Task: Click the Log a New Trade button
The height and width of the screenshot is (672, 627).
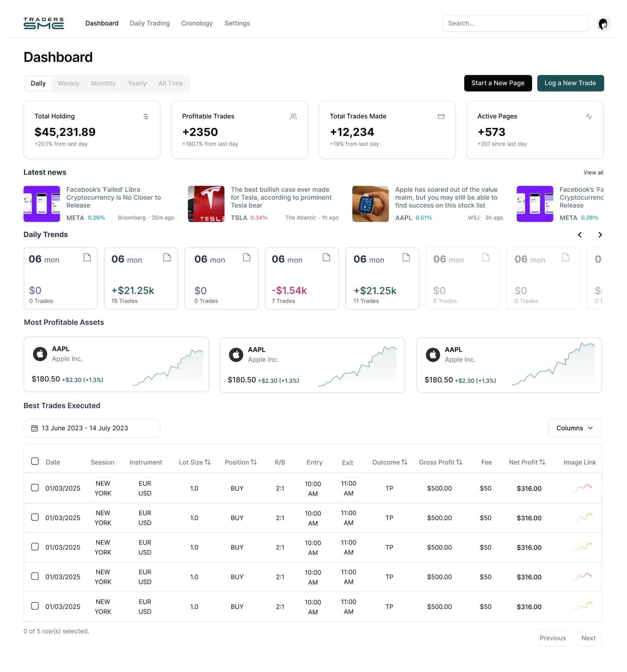Action: click(570, 83)
